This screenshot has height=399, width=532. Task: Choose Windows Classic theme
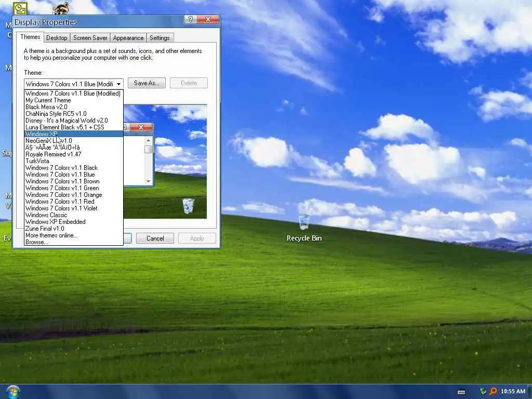click(74, 215)
